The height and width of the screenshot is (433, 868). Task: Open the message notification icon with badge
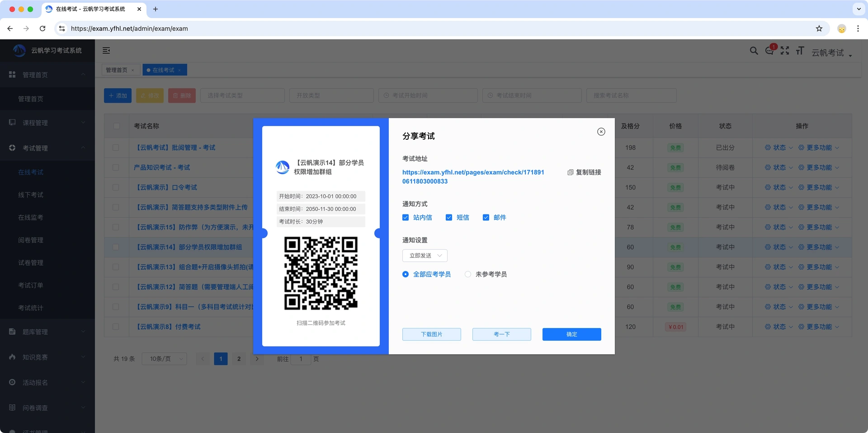pos(769,51)
